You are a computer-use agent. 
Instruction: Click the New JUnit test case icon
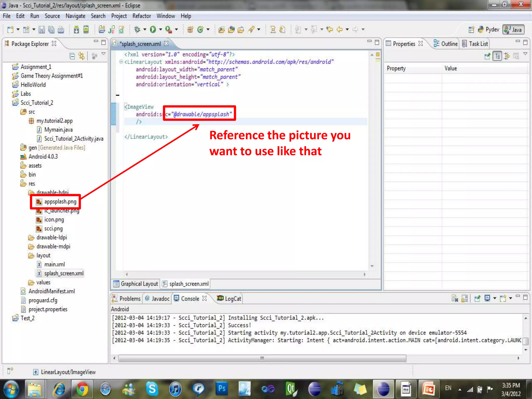point(112,30)
